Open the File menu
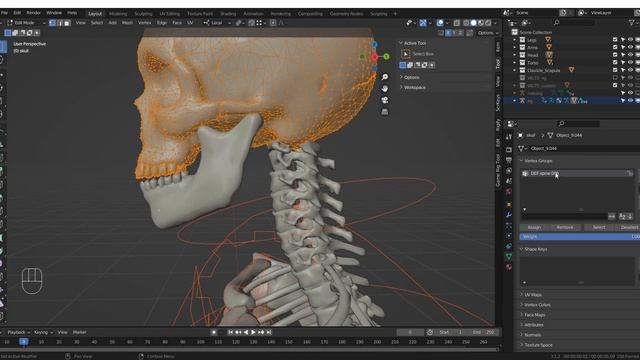The image size is (640, 360). click(5, 13)
